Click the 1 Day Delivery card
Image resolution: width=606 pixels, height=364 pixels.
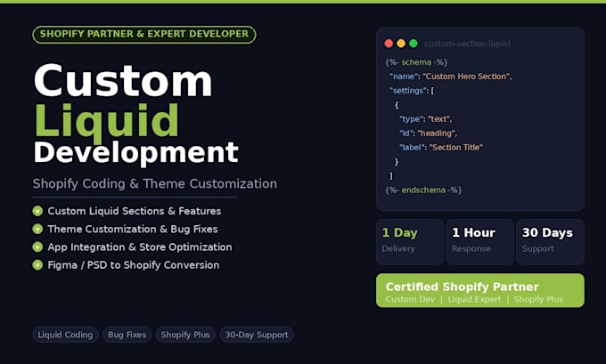[x=410, y=242]
